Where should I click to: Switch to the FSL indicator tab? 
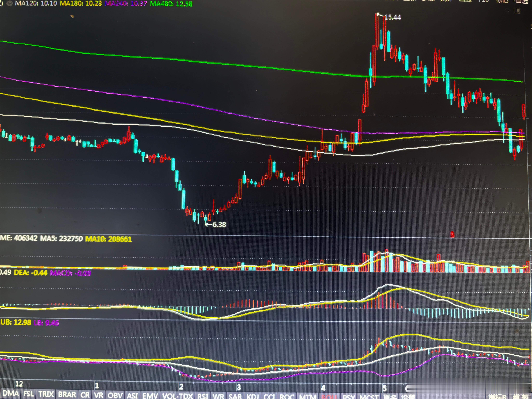(28, 394)
